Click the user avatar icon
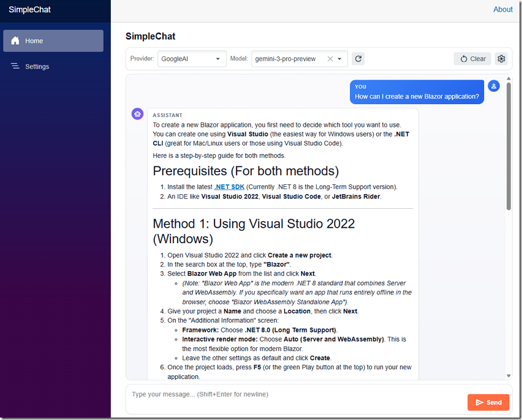The height and width of the screenshot is (420, 522). click(494, 86)
